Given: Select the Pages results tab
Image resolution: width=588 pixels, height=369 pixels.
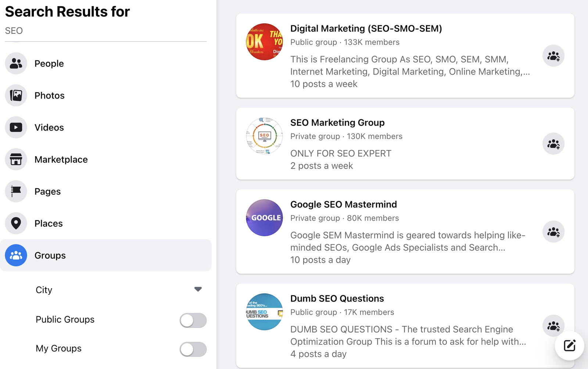Looking at the screenshot, I should (x=47, y=191).
